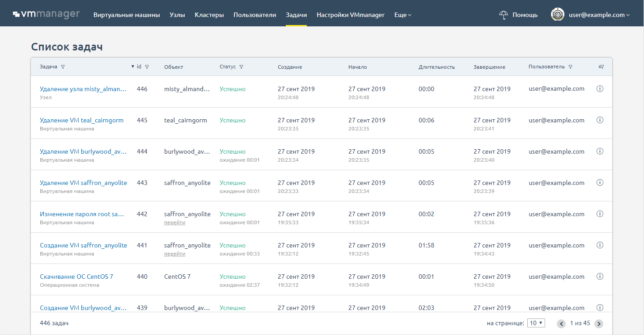Click the umbrella Help icon
Screen dimensions: 644x335
[504, 15]
